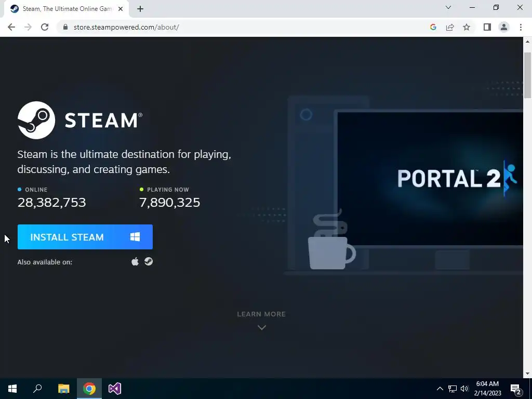Open File Explorer from taskbar
Image resolution: width=532 pixels, height=399 pixels.
(x=63, y=389)
